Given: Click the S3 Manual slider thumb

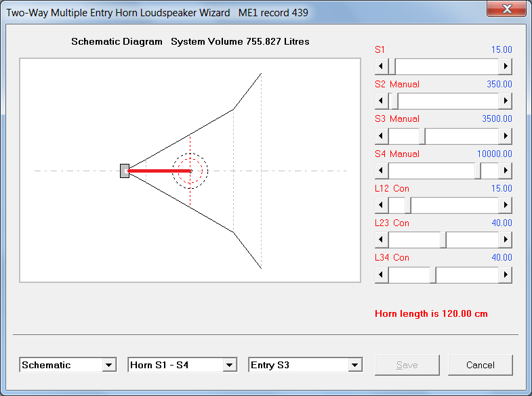Looking at the screenshot, I should (422, 136).
